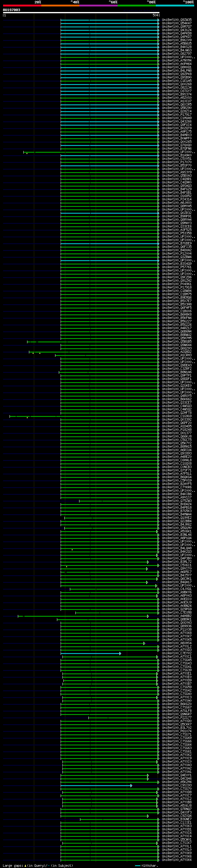Screen dimensions: 197x868
Task: Select the UniRef100_Q2UKE0 label
Action: click(x=177, y=386)
